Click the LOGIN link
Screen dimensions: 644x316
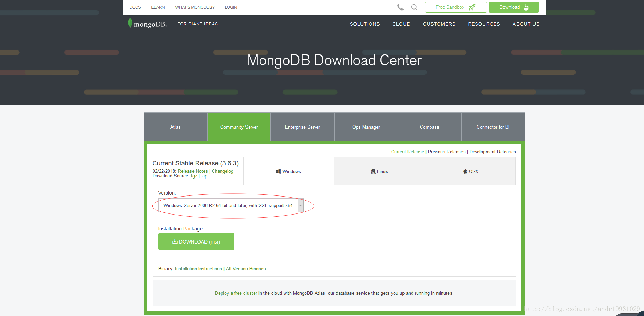231,7
